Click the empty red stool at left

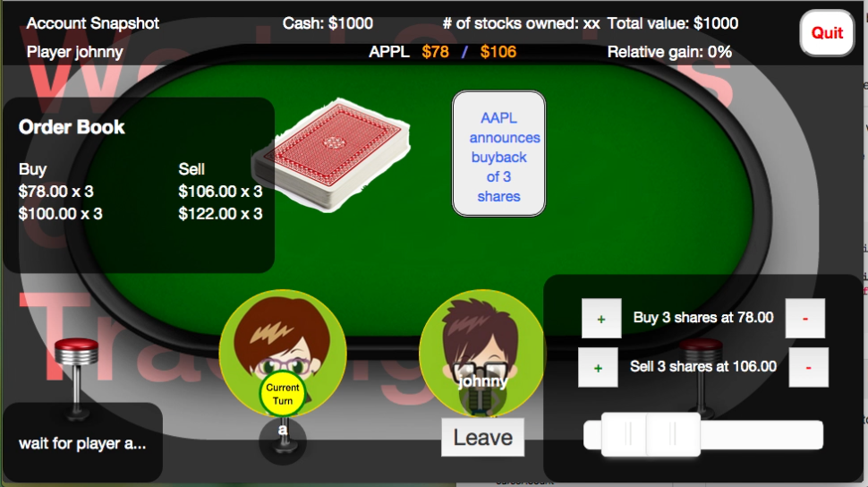click(76, 379)
